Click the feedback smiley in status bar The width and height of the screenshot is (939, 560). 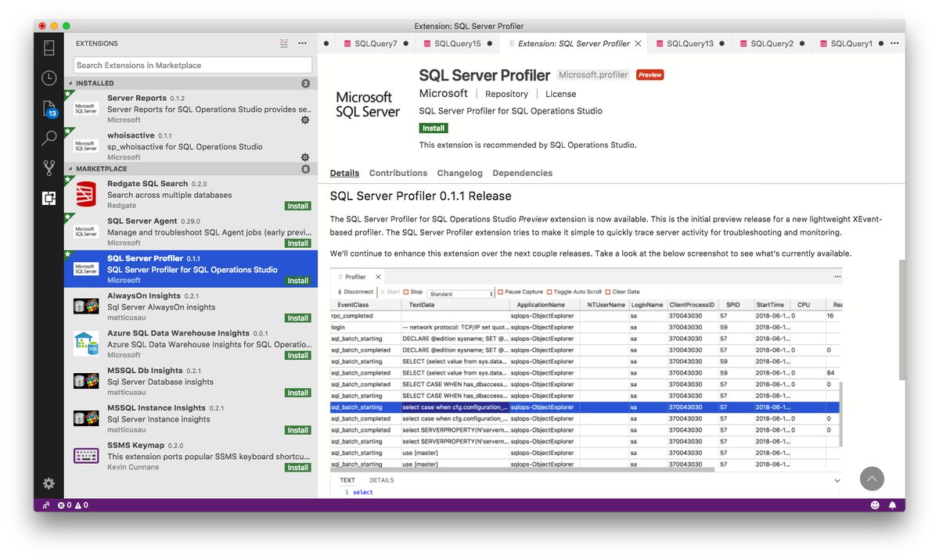pos(875,505)
